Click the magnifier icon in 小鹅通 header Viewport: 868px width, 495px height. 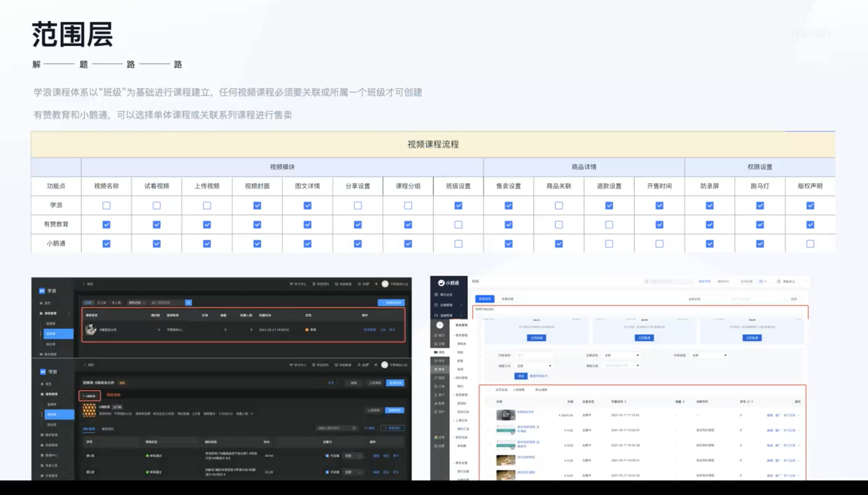[x=647, y=282]
